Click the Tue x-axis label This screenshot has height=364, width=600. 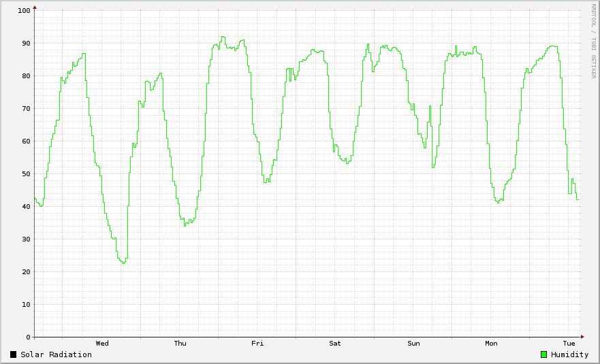point(569,344)
